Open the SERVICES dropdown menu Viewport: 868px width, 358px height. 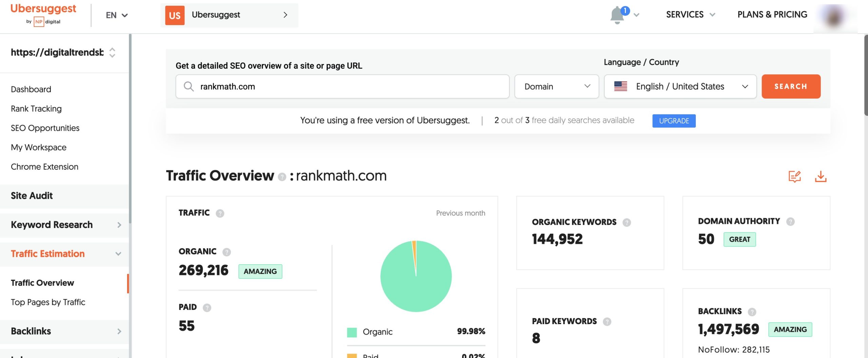coord(690,15)
